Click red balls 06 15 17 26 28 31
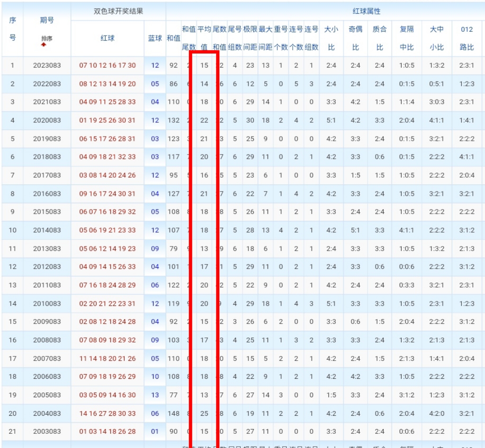This screenshot has height=448, width=485. pyautogui.click(x=108, y=139)
